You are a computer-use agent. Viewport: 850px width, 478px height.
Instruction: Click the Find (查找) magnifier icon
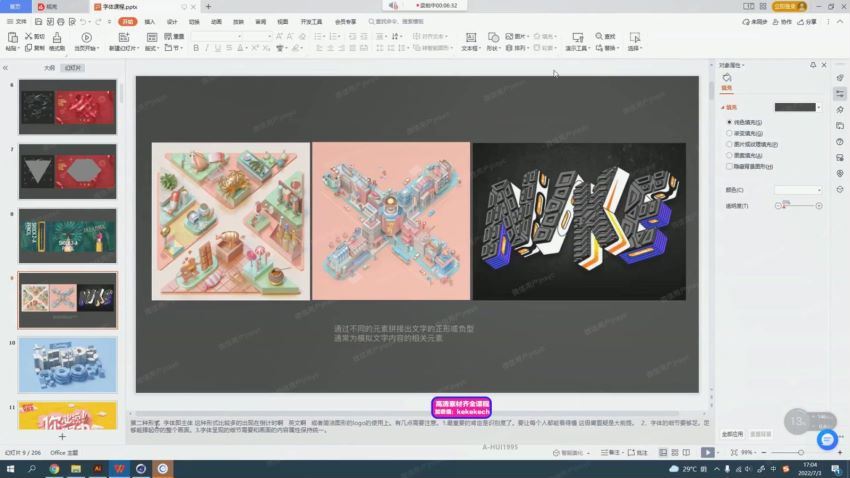click(599, 36)
